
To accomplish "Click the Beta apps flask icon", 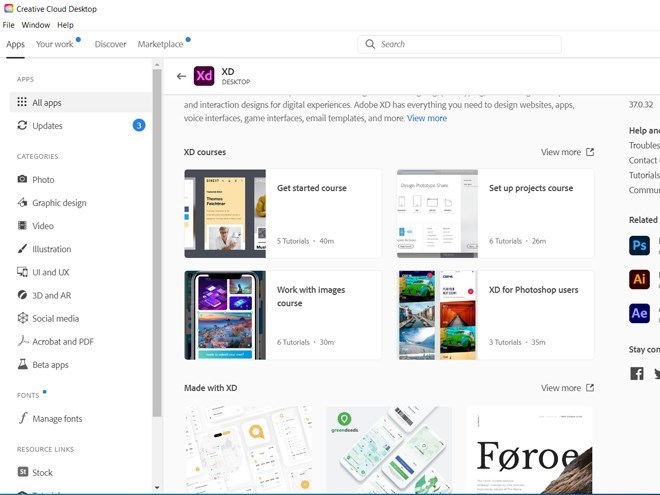I will [x=22, y=365].
